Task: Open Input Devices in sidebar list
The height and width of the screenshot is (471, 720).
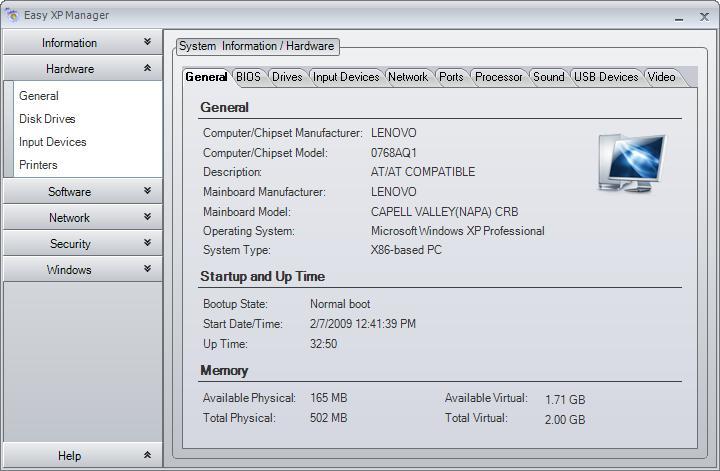Action: pos(52,142)
